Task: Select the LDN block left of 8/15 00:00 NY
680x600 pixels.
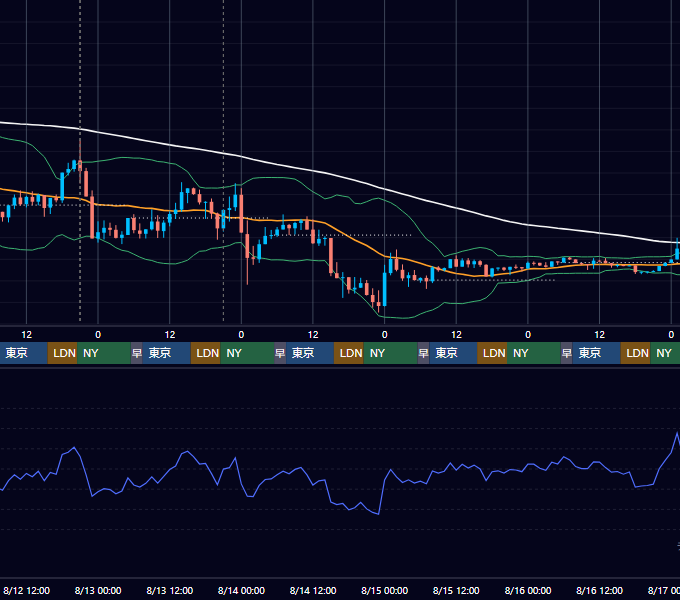Action: click(349, 353)
